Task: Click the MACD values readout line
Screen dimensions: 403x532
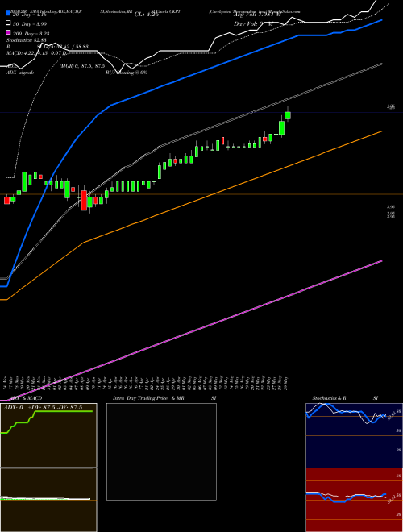Action: [x=36, y=53]
